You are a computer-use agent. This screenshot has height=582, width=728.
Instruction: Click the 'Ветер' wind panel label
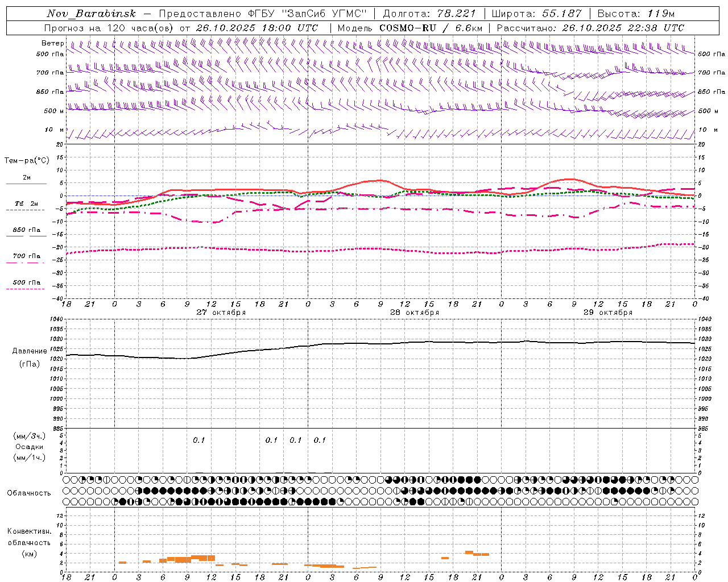coord(52,43)
